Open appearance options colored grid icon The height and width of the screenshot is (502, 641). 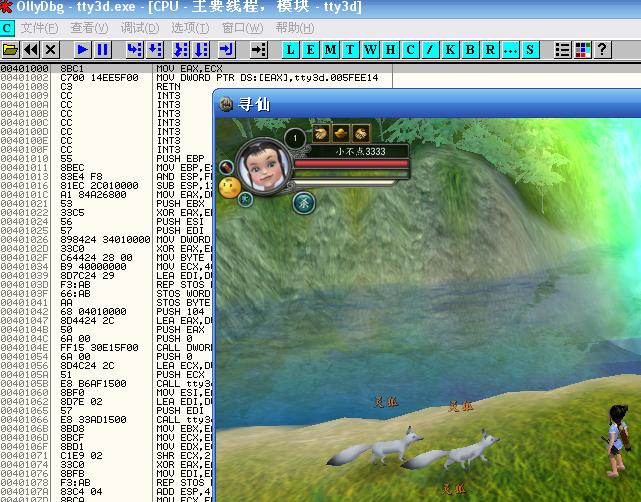[x=583, y=50]
